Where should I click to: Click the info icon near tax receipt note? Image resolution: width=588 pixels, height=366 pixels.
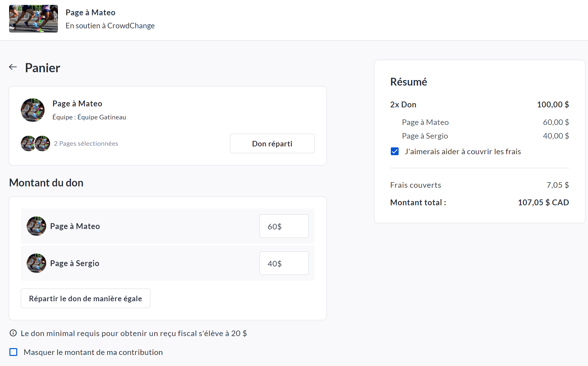[13, 333]
